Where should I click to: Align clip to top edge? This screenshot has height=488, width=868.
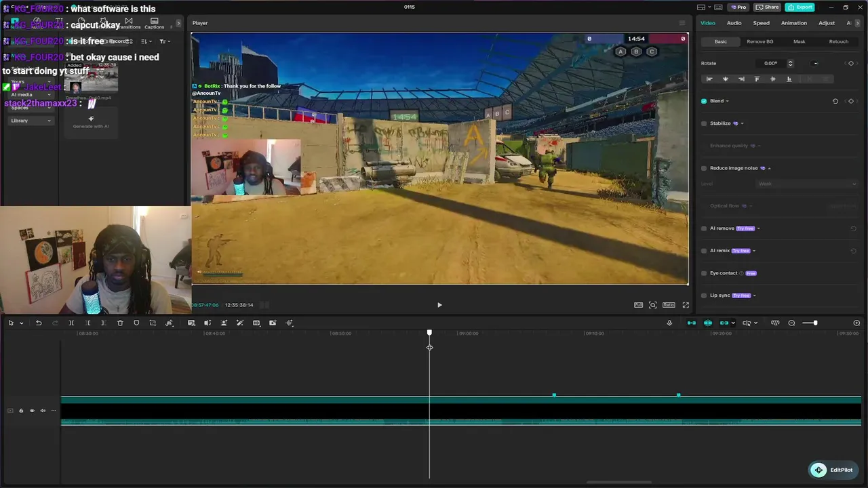pyautogui.click(x=757, y=79)
